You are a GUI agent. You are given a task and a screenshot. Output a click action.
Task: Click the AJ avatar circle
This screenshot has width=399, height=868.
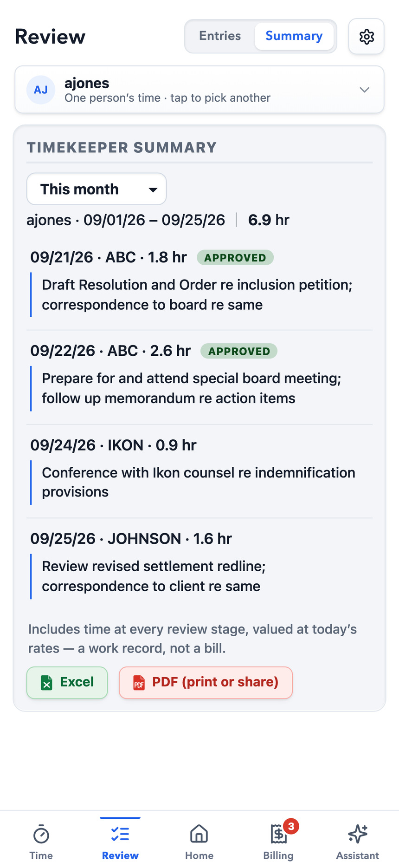pyautogui.click(x=41, y=90)
